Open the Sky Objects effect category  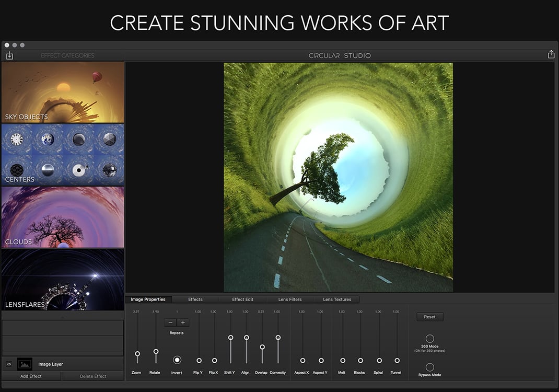coord(63,92)
